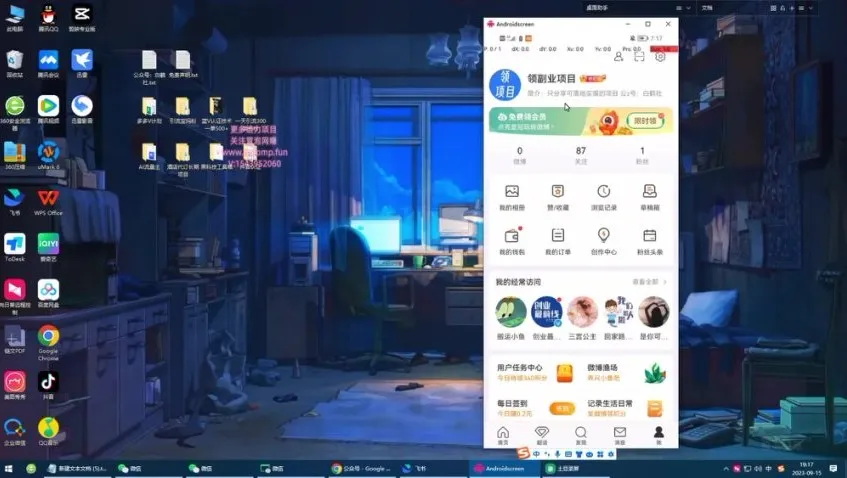Open 创作中心 creator center icon
Image resolution: width=847 pixels, height=478 pixels.
[x=604, y=239]
